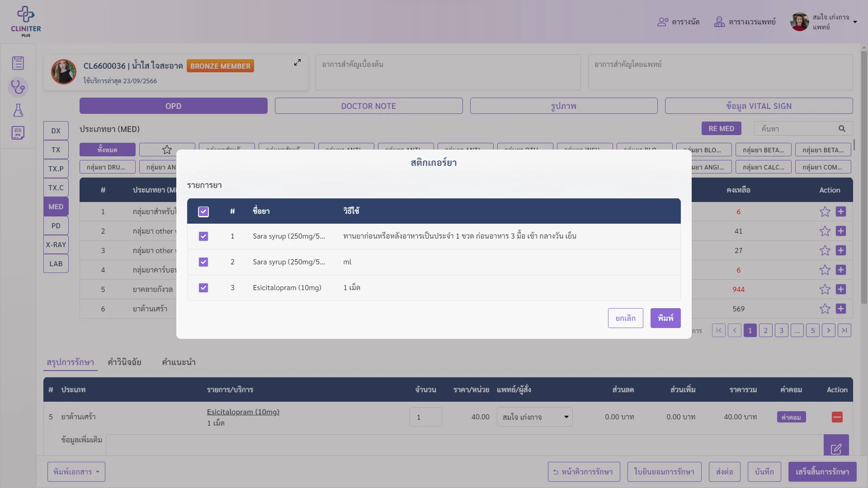Click the search magnifier icon
The image size is (868, 488).
click(842, 129)
